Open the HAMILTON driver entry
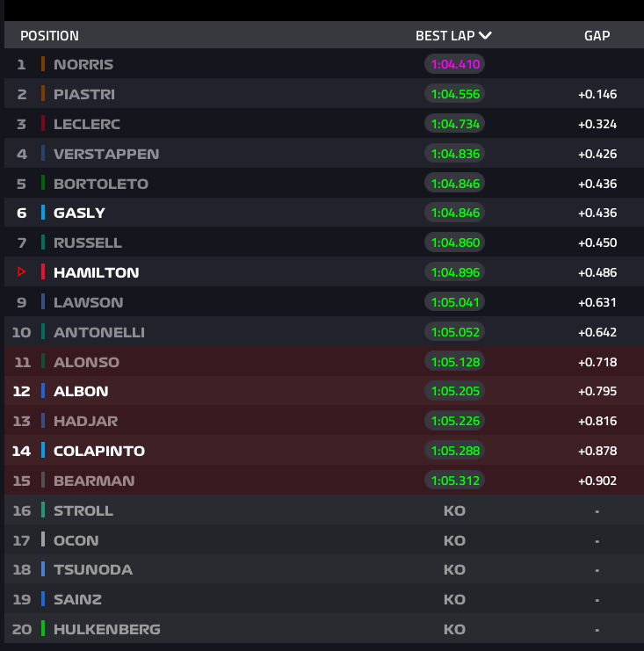 (96, 272)
